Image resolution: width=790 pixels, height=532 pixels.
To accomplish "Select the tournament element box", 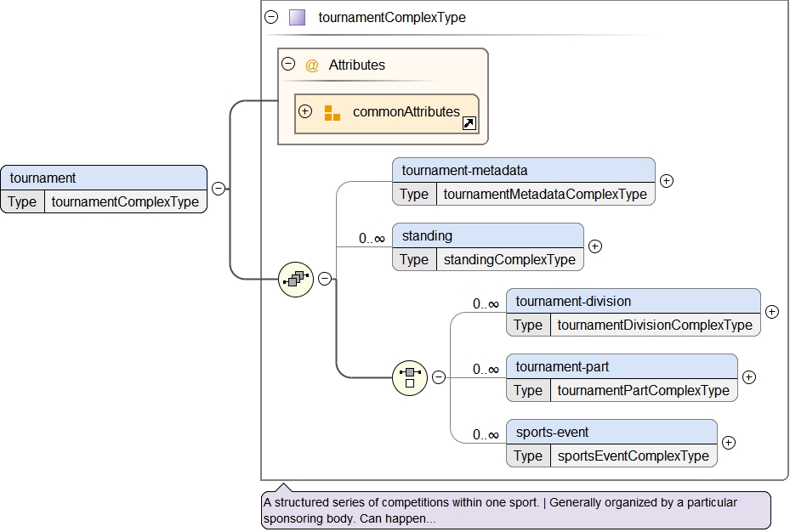I will click(104, 178).
